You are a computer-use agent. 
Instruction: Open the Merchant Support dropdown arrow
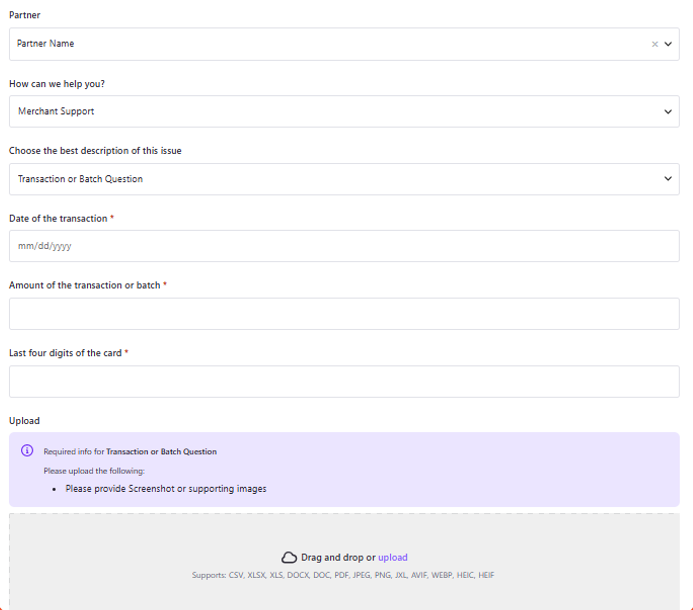[669, 111]
